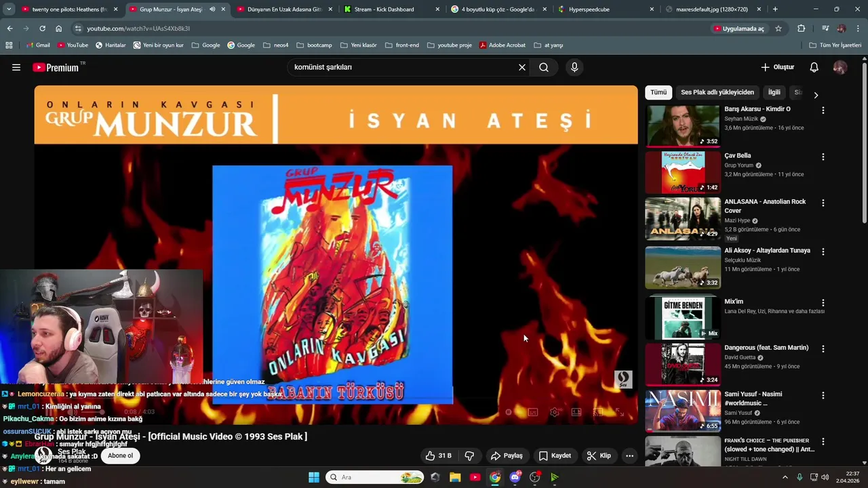
Task: Open options for Barış Akarsu video
Action: tap(823, 110)
